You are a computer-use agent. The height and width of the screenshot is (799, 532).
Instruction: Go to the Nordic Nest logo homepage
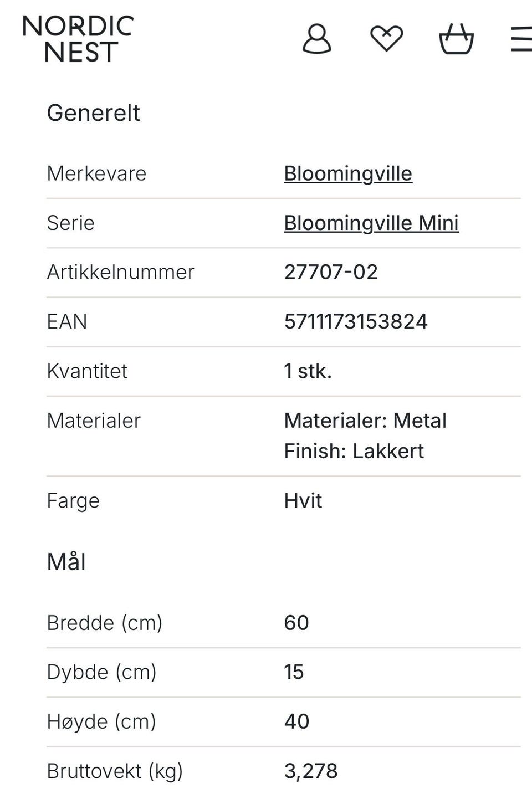coord(78,39)
